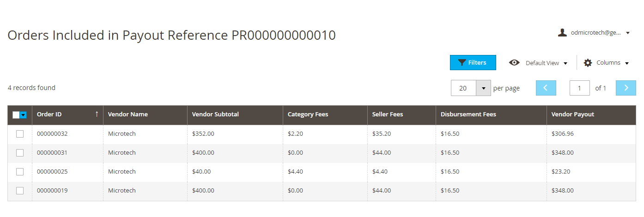Open Filters with funnel icon
This screenshot has height=217, width=644.
(473, 63)
